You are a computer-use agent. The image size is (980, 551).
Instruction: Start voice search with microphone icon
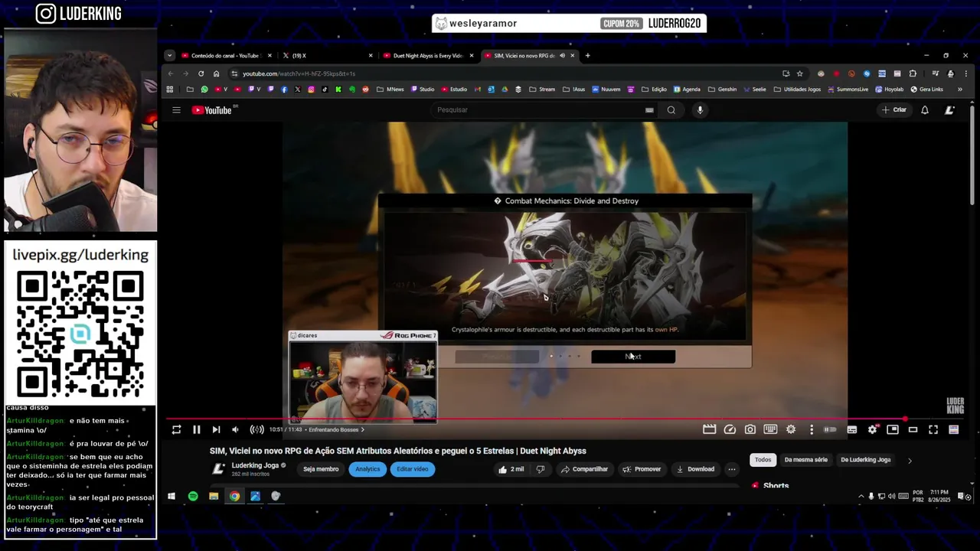click(x=700, y=109)
